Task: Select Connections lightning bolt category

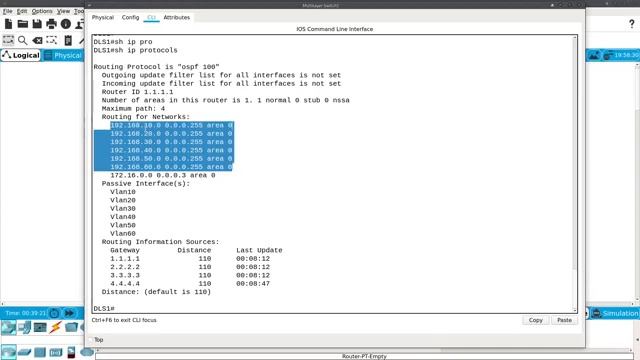Action: pyautogui.click(x=56, y=327)
